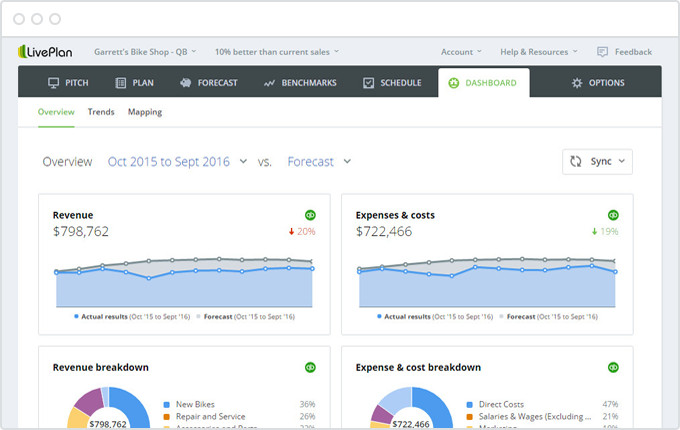
Task: Click the Revenue area chart
Action: point(184,282)
